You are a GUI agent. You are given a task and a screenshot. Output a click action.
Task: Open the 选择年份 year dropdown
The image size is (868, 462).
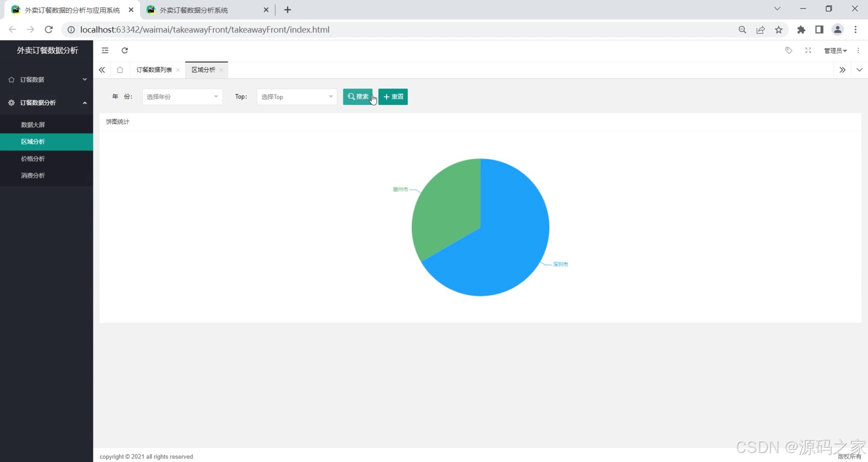[182, 97]
